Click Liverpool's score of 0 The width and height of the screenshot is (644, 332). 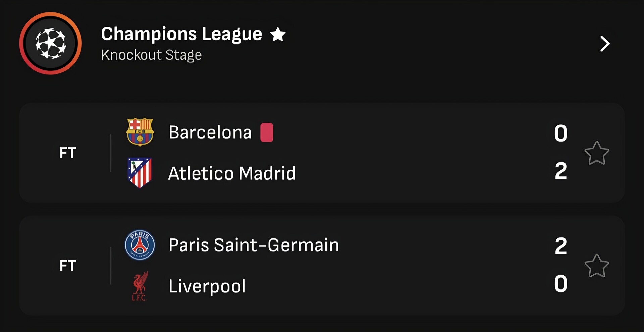[x=560, y=284]
